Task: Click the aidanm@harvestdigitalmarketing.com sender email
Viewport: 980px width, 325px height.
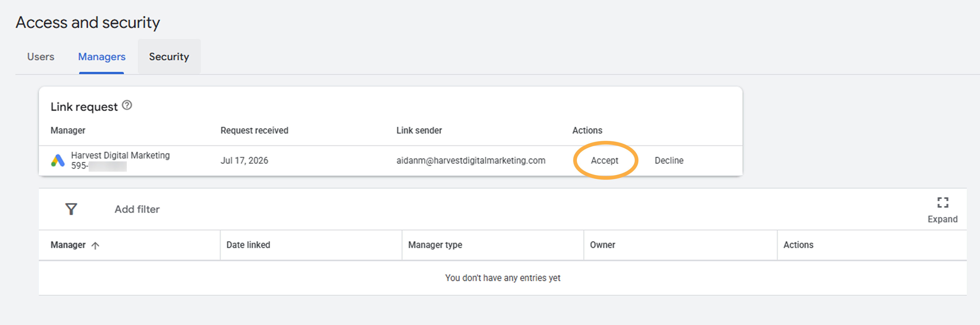Action: click(471, 161)
